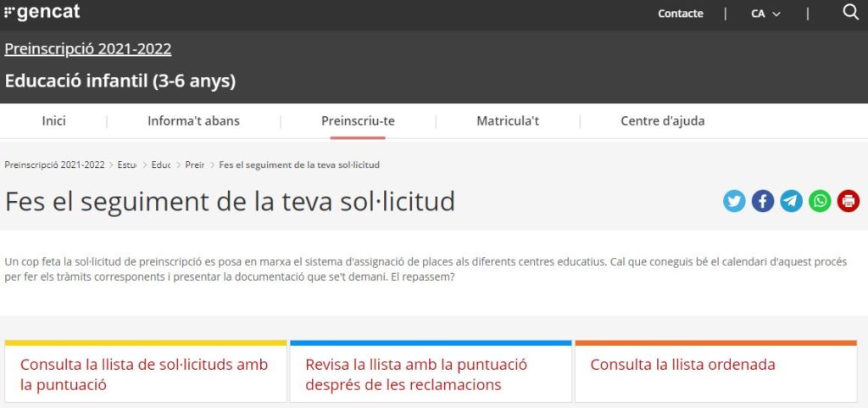Share page on Facebook
Screen dimensions: 868x408
pos(763,201)
